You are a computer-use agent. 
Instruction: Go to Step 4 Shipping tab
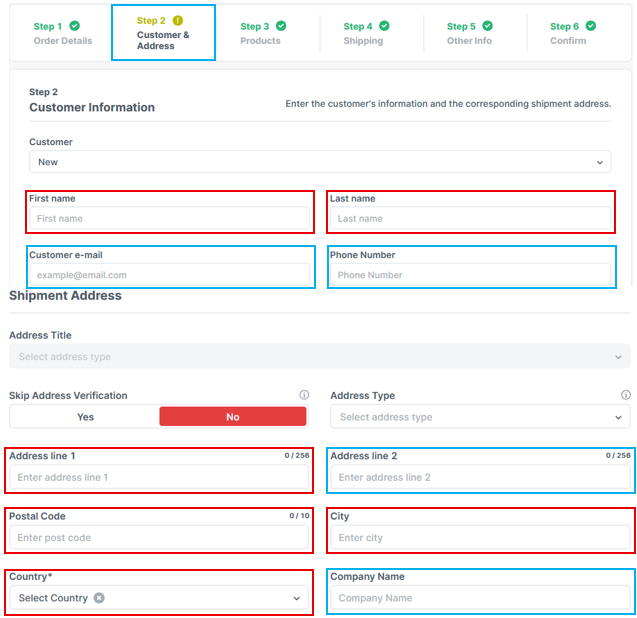pyautogui.click(x=365, y=33)
